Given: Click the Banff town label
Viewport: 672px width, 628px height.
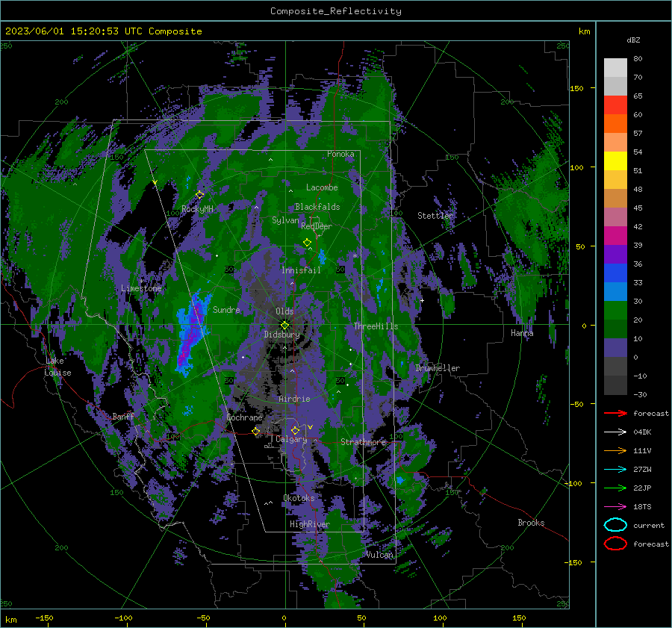Looking at the screenshot, I should click(x=123, y=416).
